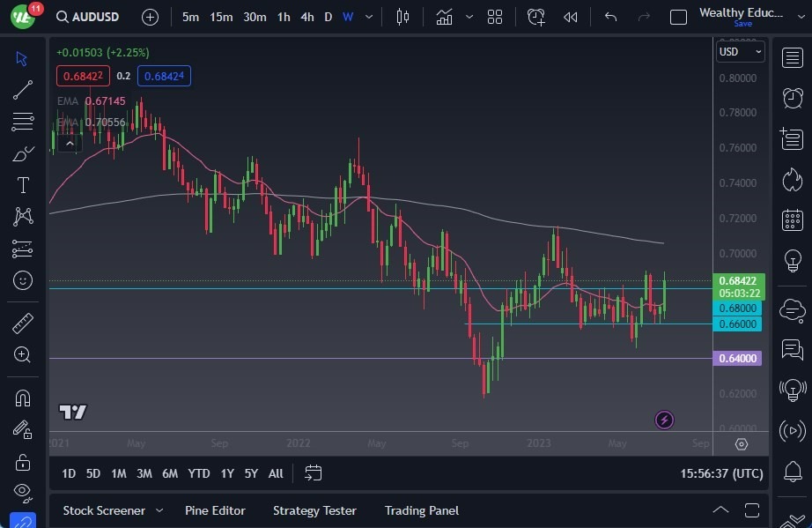The image size is (812, 528).
Task: Click the Save layout link
Action: click(x=742, y=24)
